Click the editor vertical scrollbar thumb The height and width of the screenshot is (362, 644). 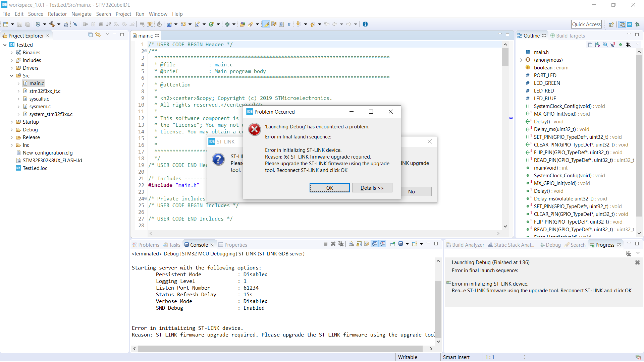[505, 57]
